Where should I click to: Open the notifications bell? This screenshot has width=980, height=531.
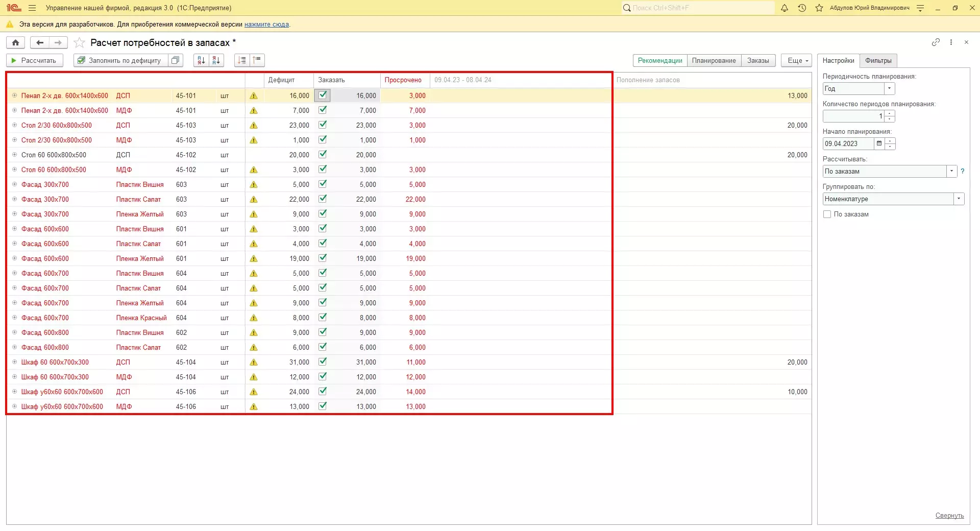coord(785,8)
